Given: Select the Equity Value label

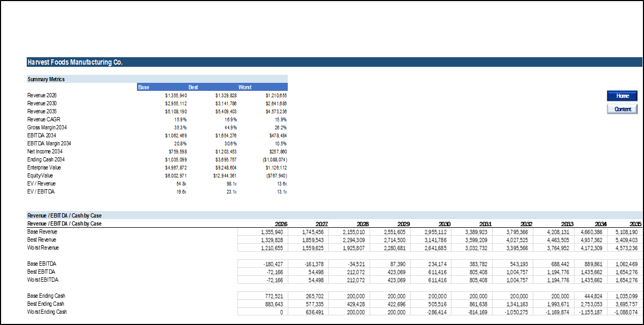Looking at the screenshot, I should click(40, 175).
